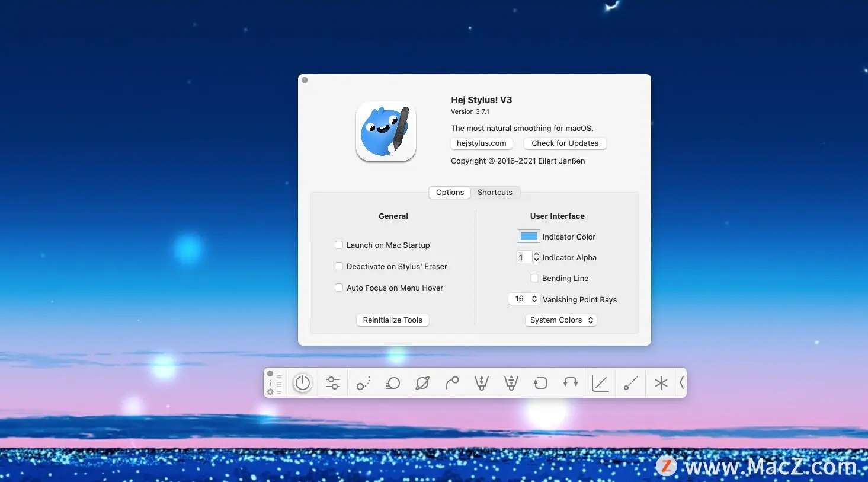Switch to the Options tab
Image resolution: width=868 pixels, height=482 pixels.
pos(450,193)
